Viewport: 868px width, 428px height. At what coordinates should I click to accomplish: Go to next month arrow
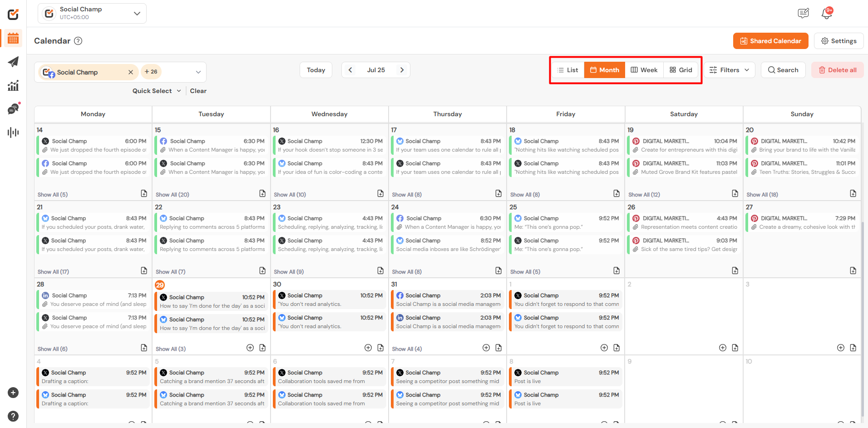pos(402,70)
